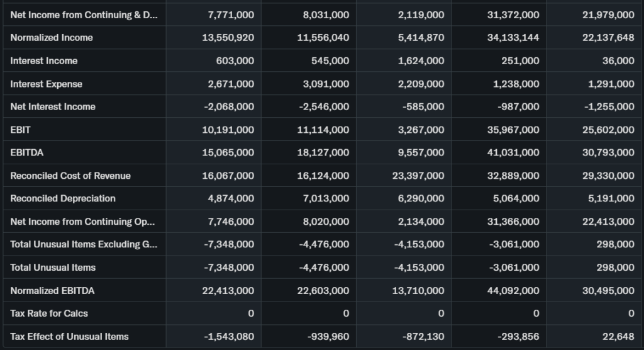The image size is (644, 350).
Task: Select the Tax Rate for Calcs label
Action: click(x=49, y=313)
